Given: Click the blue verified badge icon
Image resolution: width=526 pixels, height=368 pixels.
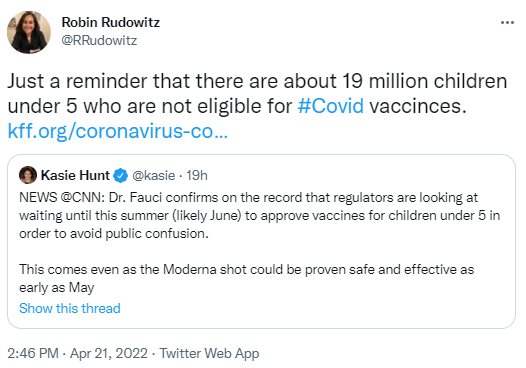Looking at the screenshot, I should [120, 175].
